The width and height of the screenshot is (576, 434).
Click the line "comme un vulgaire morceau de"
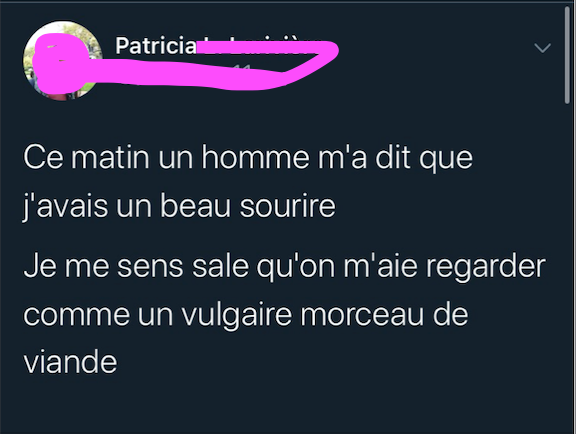click(x=246, y=315)
